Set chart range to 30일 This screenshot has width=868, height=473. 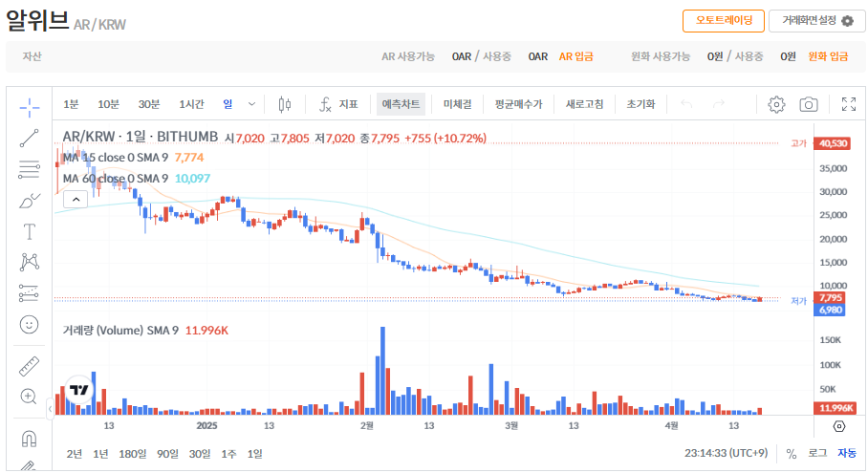[x=200, y=454]
